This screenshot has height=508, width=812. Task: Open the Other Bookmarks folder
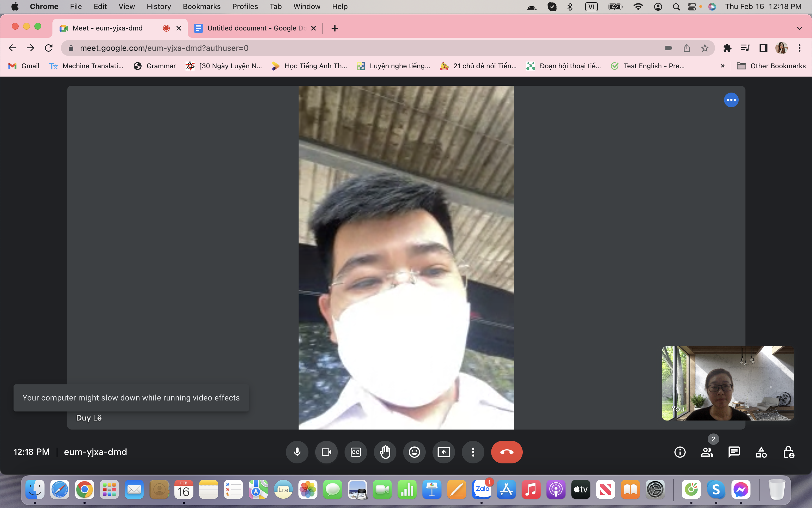[771, 66]
